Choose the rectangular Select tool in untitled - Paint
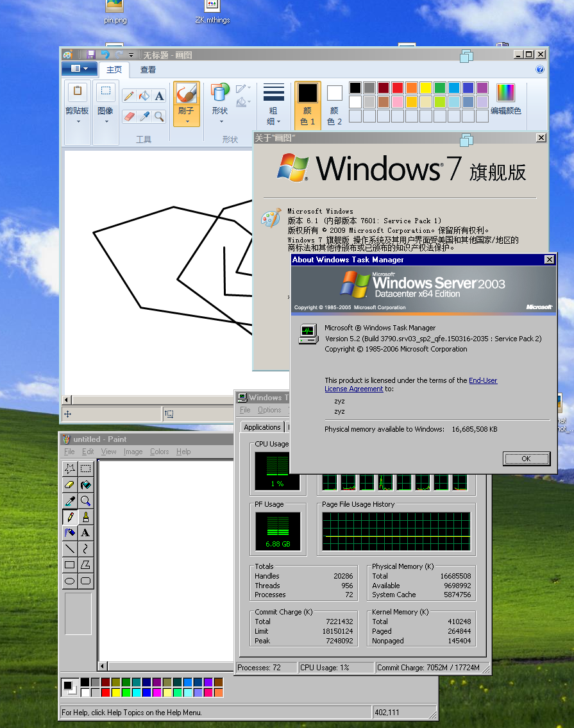The height and width of the screenshot is (728, 574). pyautogui.click(x=85, y=468)
